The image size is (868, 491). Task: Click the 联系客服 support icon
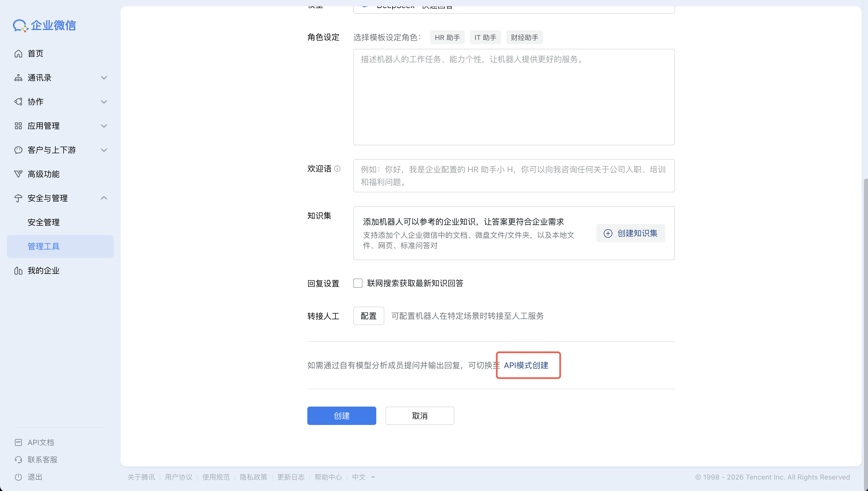point(19,459)
